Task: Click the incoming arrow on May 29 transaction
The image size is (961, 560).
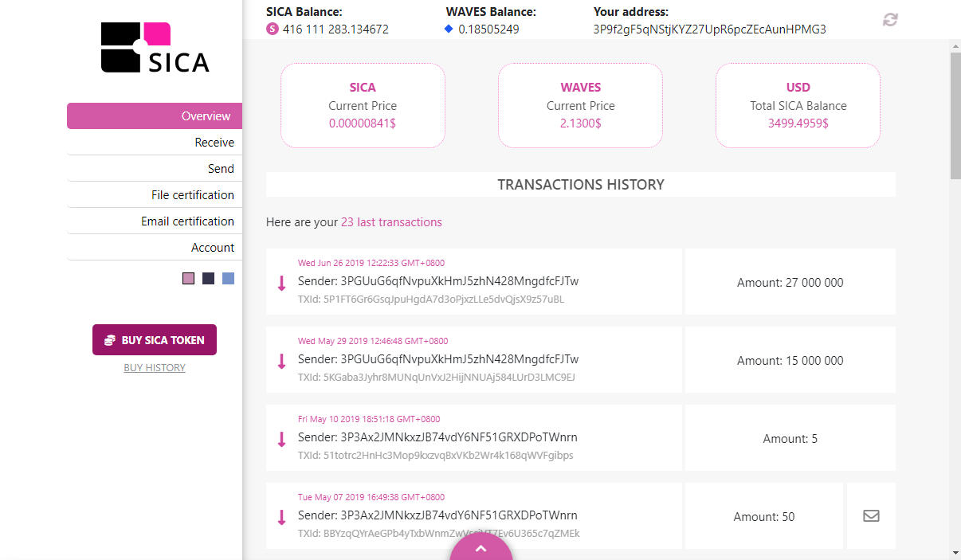Action: point(281,361)
